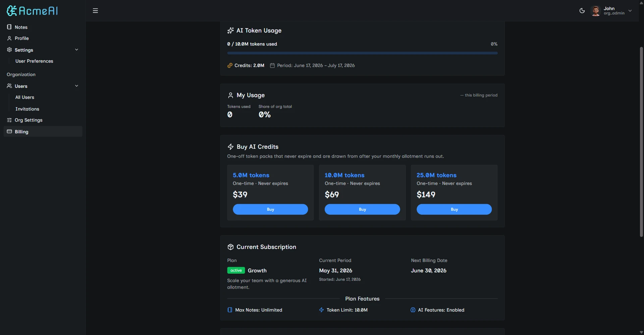Collapse the Users section chevron

click(76, 86)
